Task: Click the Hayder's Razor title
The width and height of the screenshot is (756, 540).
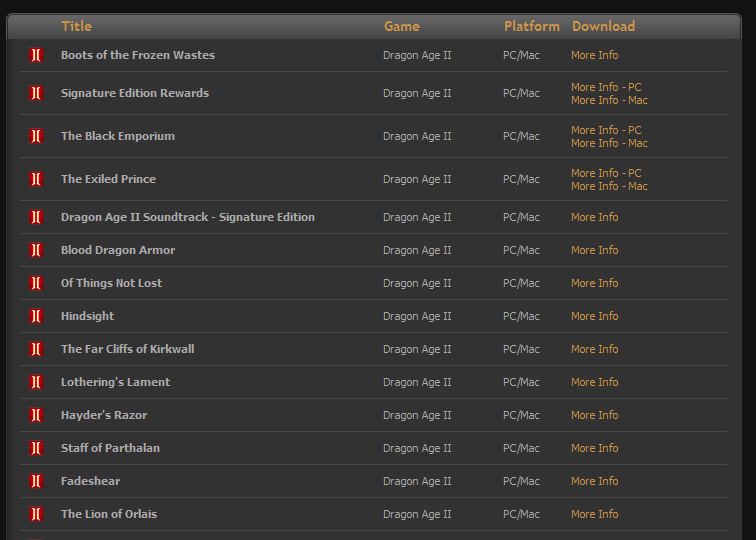Action: [104, 415]
